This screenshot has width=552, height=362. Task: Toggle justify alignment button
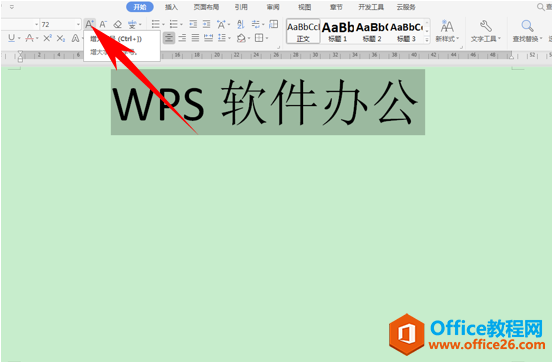click(195, 38)
